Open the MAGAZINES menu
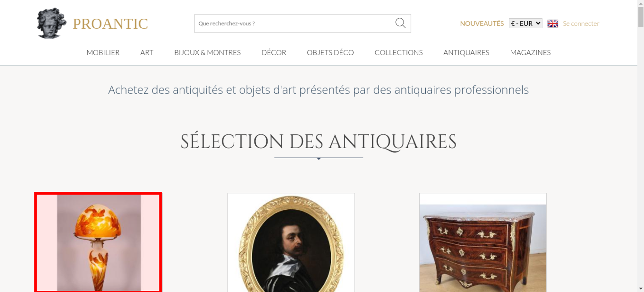The height and width of the screenshot is (292, 644). click(530, 52)
